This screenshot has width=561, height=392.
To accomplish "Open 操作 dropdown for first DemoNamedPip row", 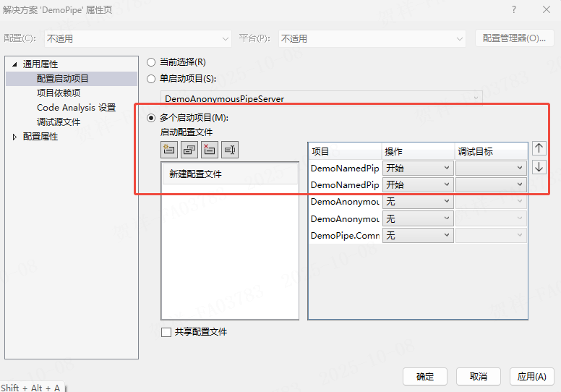I will click(x=418, y=168).
